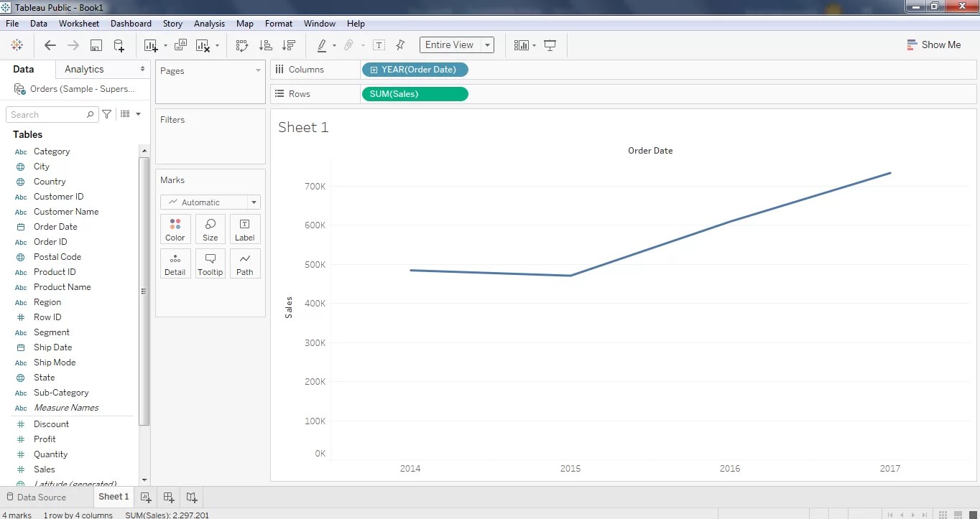The height and width of the screenshot is (519, 980).
Task: Open the Format menu
Action: [279, 24]
